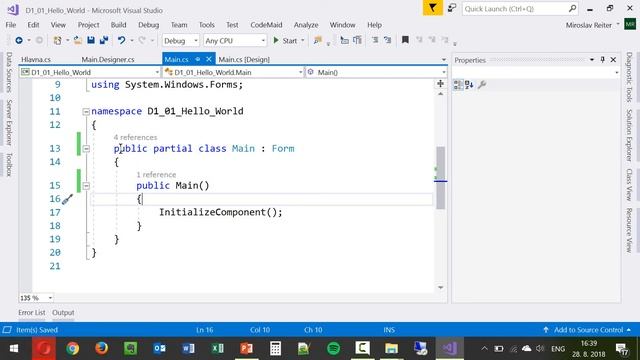Click the 4 references CodeLens link

point(135,137)
